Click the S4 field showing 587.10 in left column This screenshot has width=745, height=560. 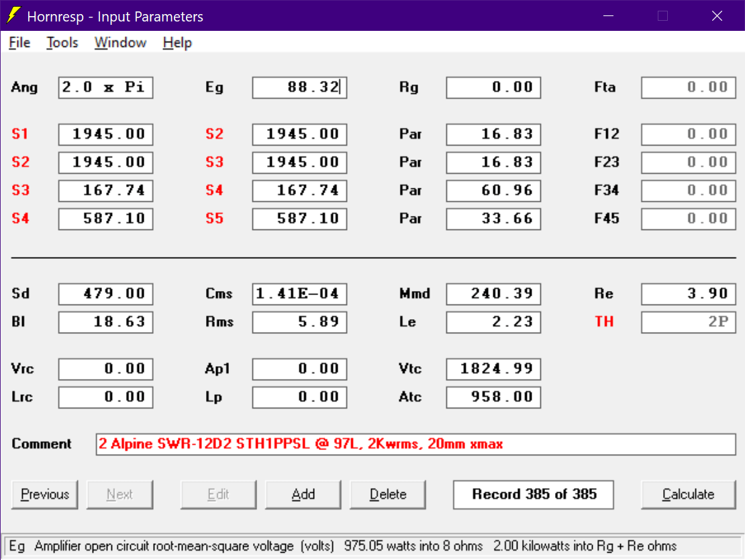click(105, 219)
